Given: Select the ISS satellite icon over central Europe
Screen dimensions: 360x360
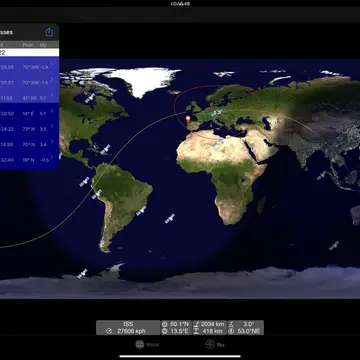Looking at the screenshot, I should tap(217, 113).
